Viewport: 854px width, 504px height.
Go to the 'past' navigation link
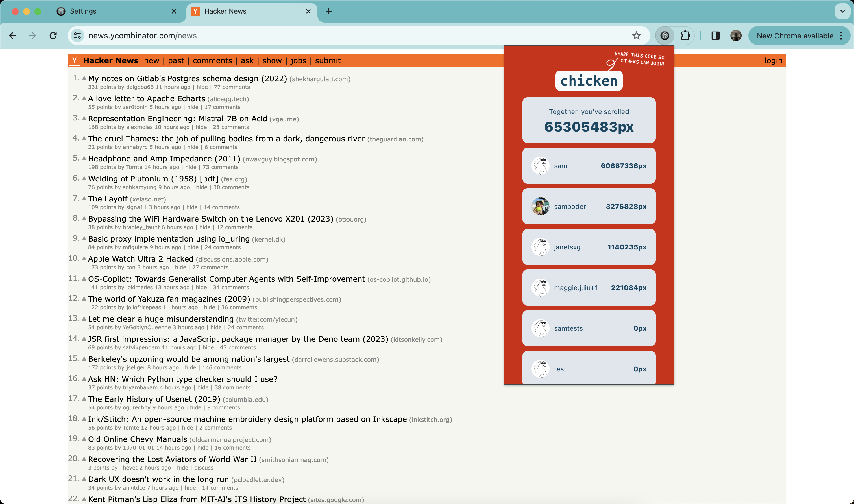176,60
